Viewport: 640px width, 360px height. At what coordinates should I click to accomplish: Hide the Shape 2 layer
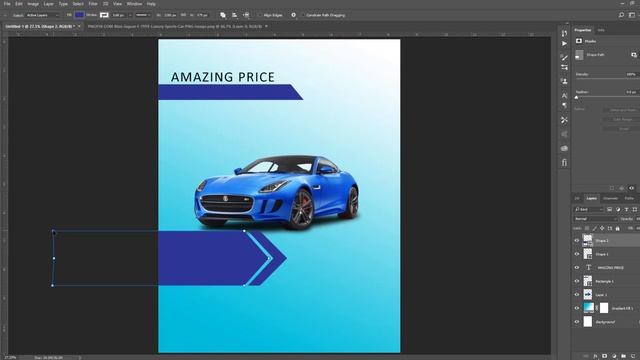(577, 241)
